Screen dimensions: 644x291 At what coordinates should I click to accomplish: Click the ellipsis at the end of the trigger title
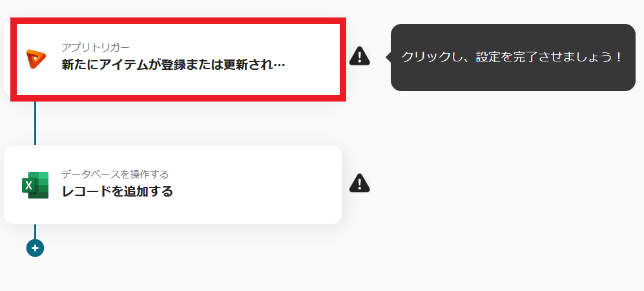coord(279,65)
